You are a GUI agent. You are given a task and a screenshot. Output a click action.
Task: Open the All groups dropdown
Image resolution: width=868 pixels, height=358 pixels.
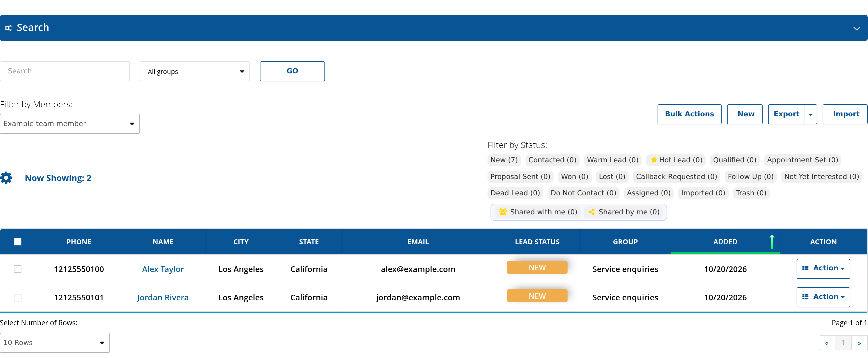tap(195, 71)
